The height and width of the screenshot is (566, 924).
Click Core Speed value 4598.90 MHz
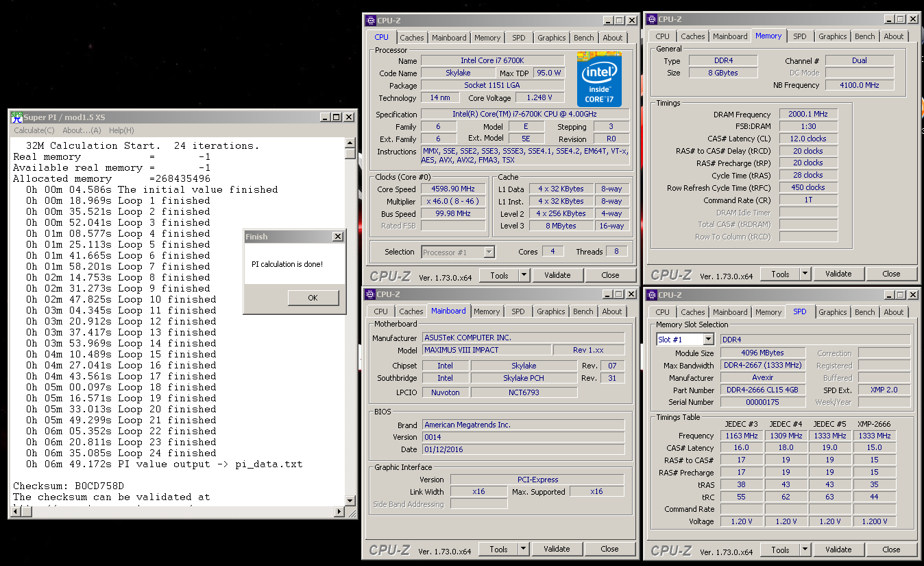click(453, 189)
